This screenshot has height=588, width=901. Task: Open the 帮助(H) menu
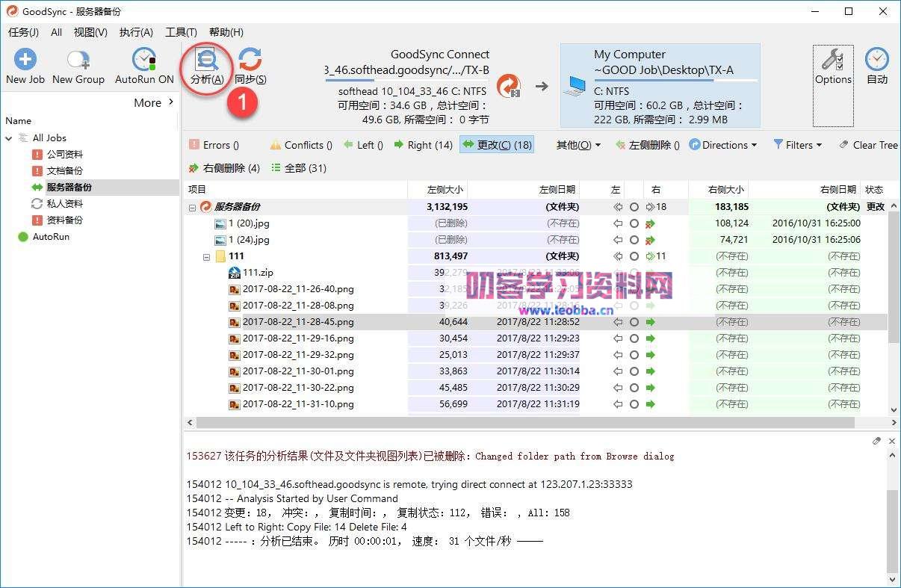(224, 32)
